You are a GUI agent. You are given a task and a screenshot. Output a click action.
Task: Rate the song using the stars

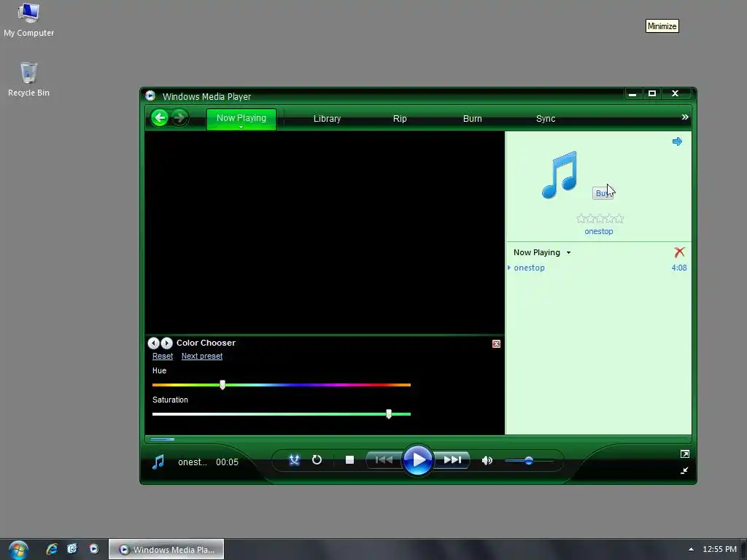coord(600,219)
